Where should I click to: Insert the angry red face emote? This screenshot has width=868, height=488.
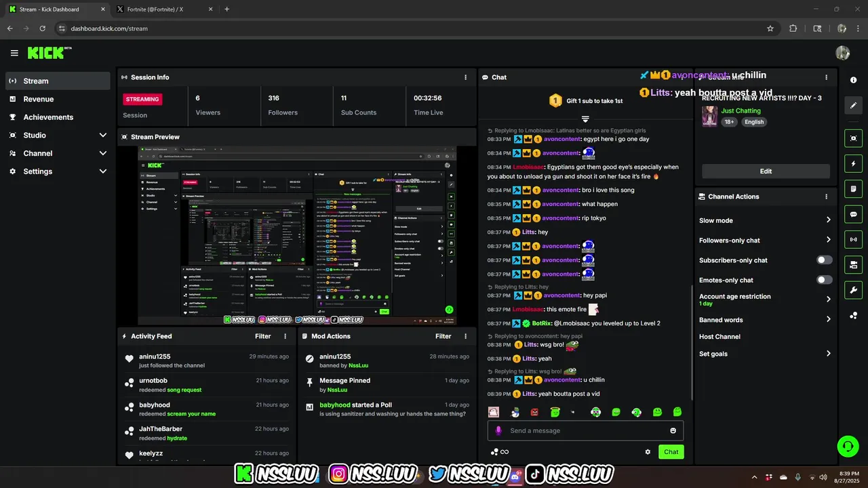click(534, 412)
